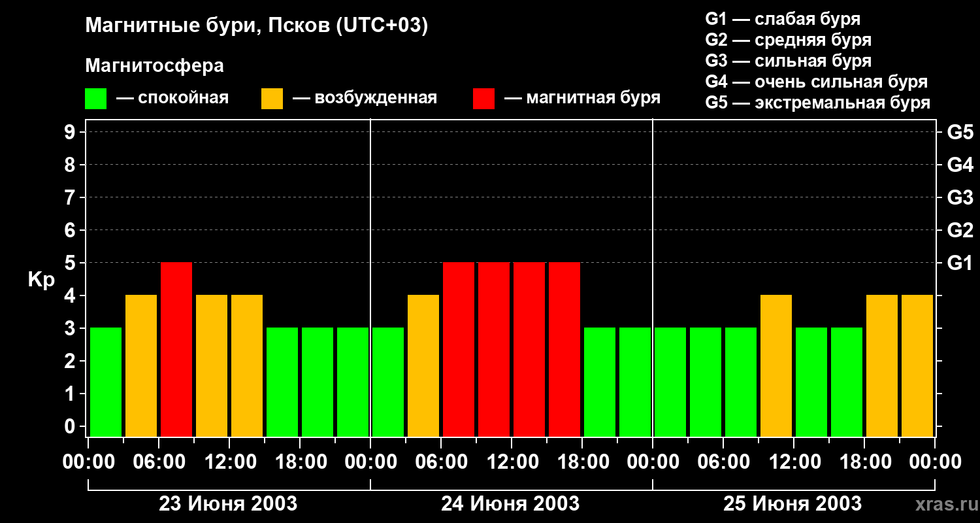
Task: Click the '— возбужденная' legend label
Action: tap(365, 98)
